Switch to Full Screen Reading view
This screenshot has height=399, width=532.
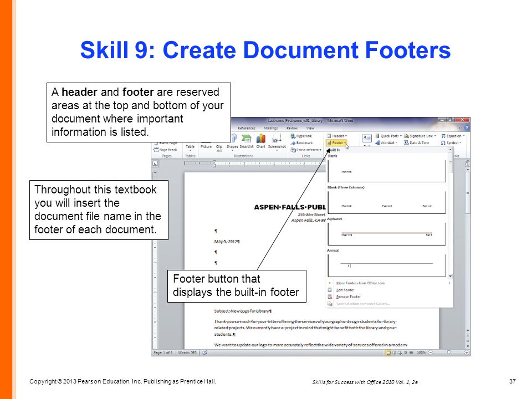[394, 353]
